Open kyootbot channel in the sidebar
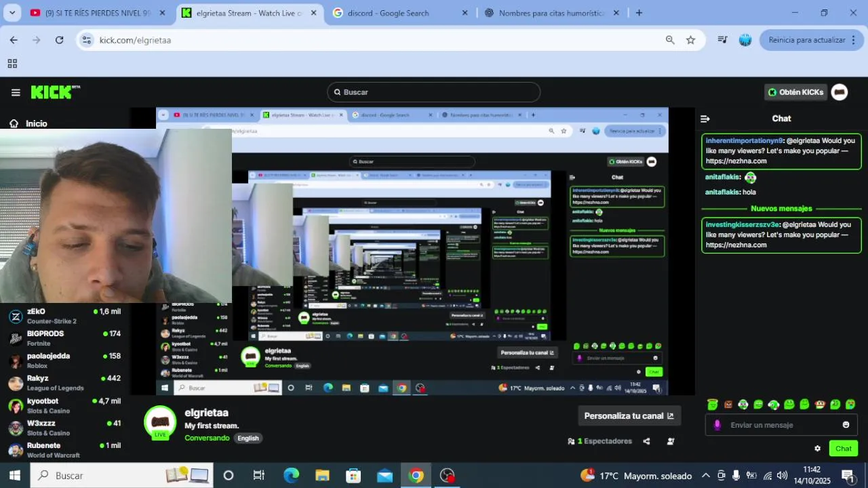 (64, 405)
